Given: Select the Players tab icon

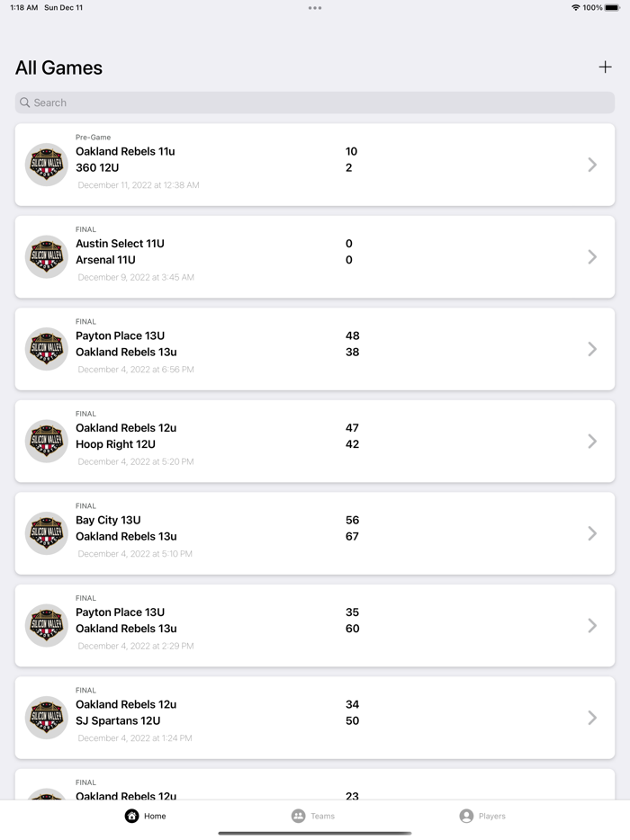Looking at the screenshot, I should coord(467,816).
